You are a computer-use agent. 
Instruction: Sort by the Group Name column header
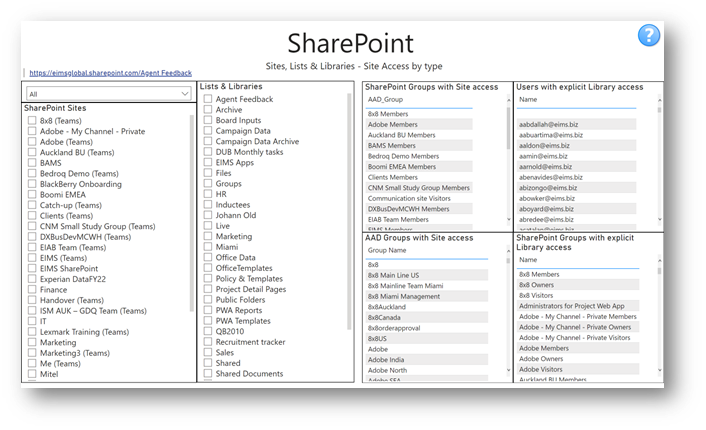pyautogui.click(x=387, y=250)
